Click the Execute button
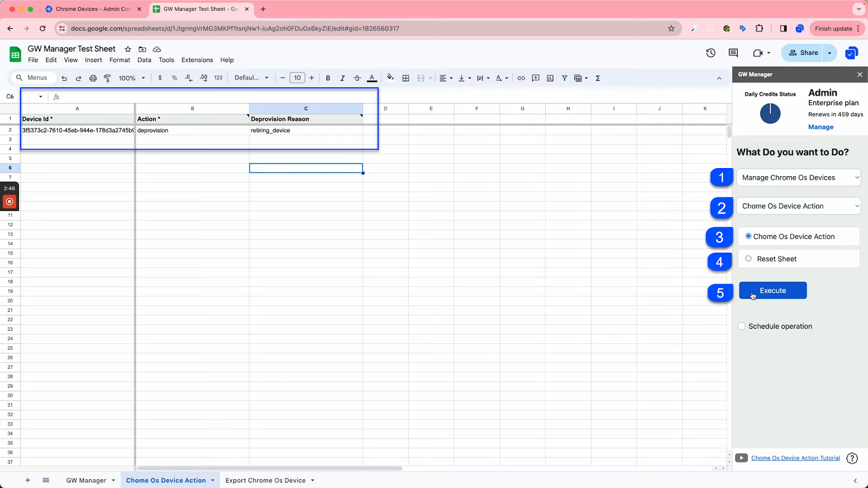This screenshot has width=868, height=488. (773, 291)
